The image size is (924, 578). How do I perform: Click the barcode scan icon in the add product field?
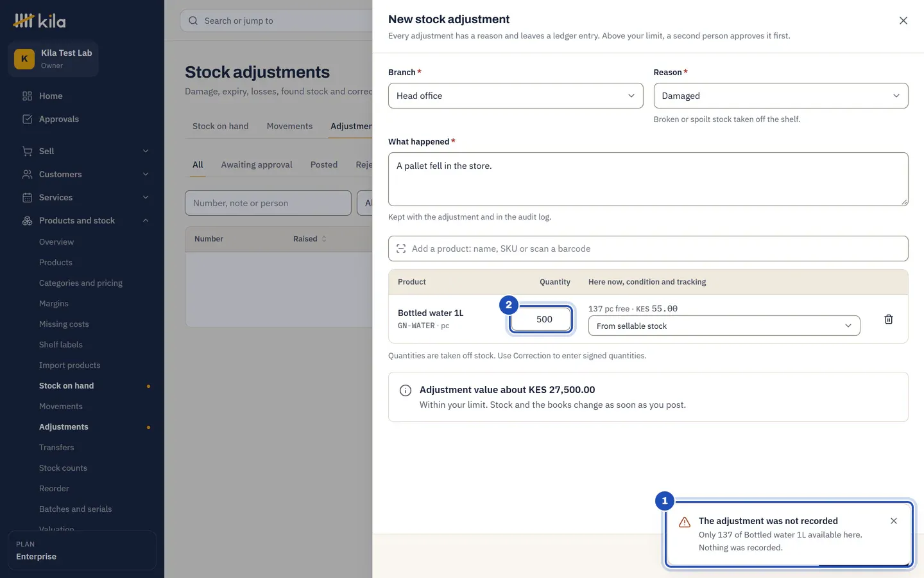tap(401, 249)
